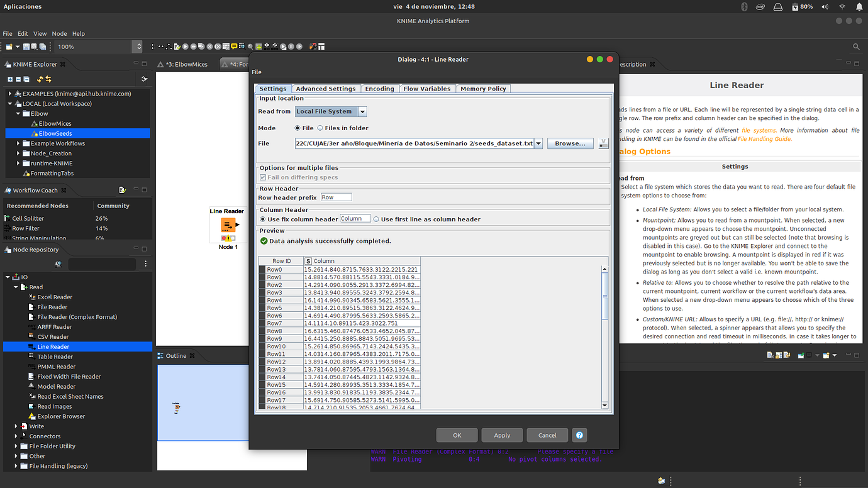Choose "Use first line as column header"

coord(376,219)
